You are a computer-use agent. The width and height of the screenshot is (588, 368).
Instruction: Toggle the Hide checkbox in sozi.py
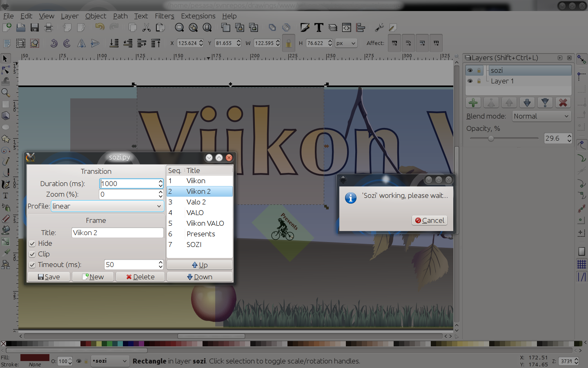coord(32,243)
